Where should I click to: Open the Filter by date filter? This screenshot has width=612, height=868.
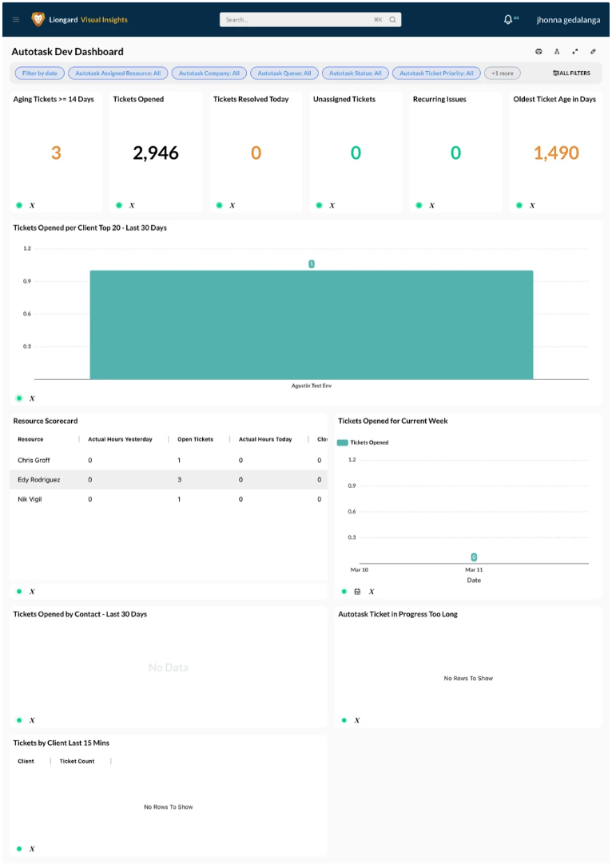click(x=39, y=73)
